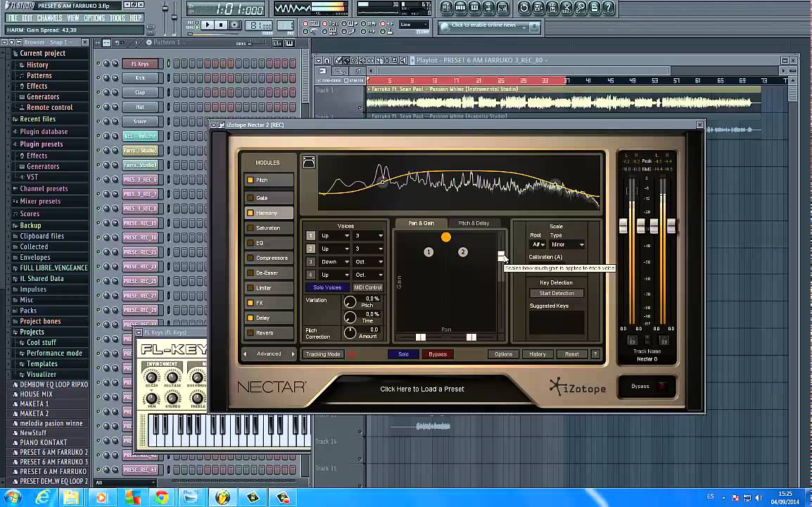The height and width of the screenshot is (507, 812).
Task: Select the FL Keys channel button
Action: 140,64
